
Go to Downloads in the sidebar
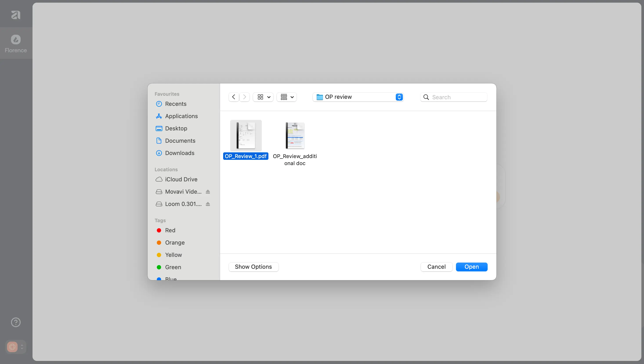click(180, 153)
